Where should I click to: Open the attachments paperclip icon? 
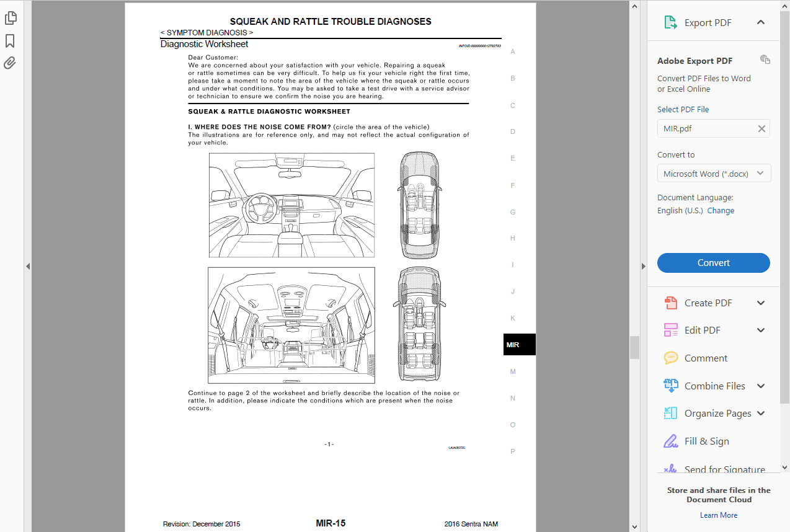click(x=10, y=63)
